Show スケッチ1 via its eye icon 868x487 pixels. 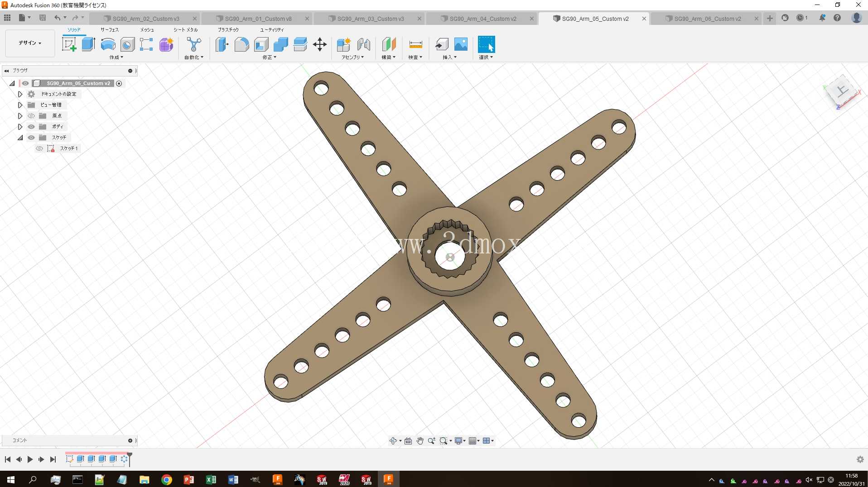(39, 148)
